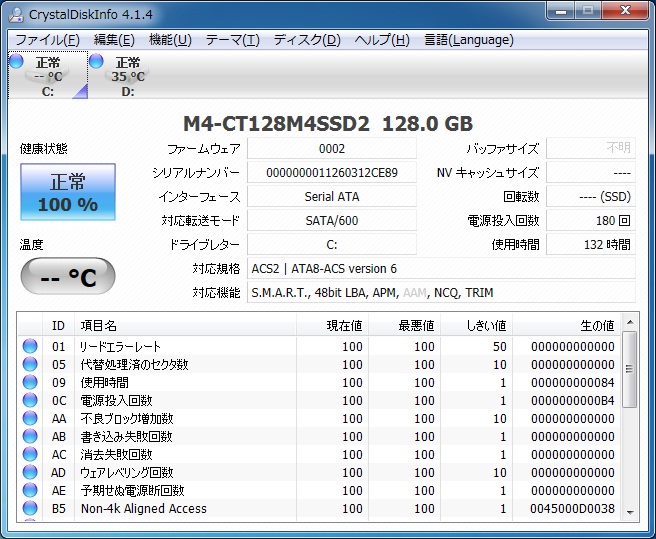This screenshot has height=539, width=656.
Task: Click the SMART list scrollbar thumb
Action: pyautogui.click(x=629, y=369)
